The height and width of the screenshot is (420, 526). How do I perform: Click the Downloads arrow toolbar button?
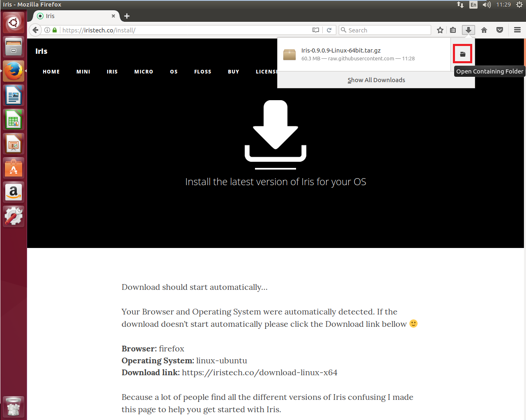click(468, 30)
